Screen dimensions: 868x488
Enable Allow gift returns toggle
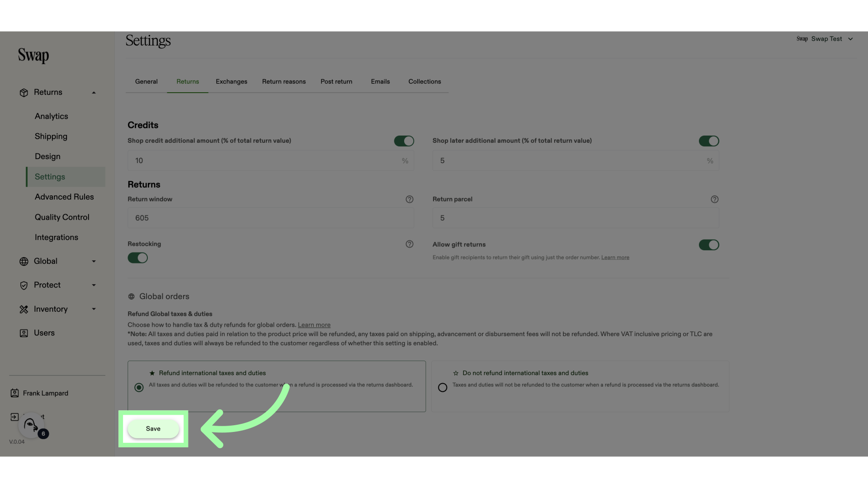pos(709,245)
